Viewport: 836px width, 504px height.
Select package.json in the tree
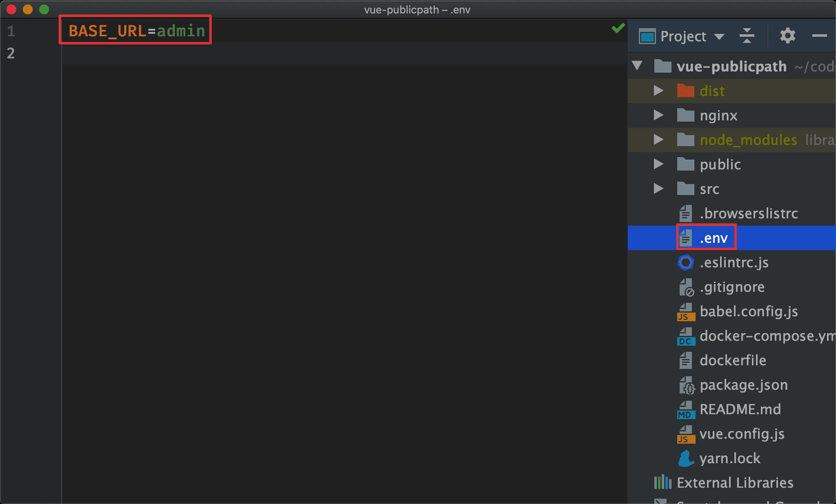click(744, 385)
